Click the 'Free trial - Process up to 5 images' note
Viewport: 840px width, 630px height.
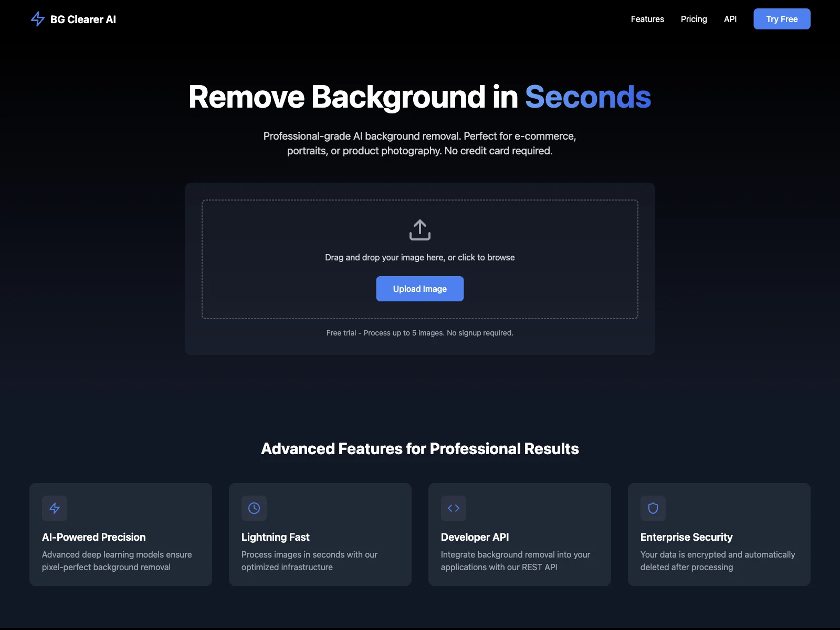420,333
